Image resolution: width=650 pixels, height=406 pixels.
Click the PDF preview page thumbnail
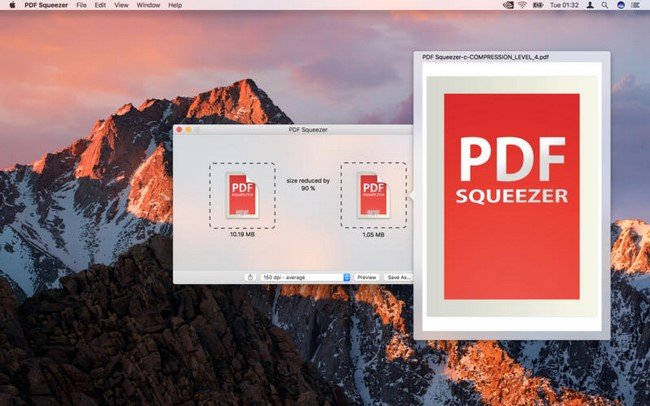coord(512,197)
